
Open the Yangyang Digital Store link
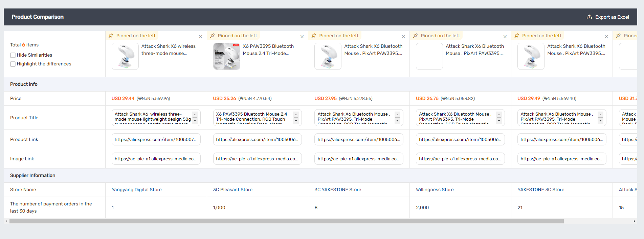(136, 190)
